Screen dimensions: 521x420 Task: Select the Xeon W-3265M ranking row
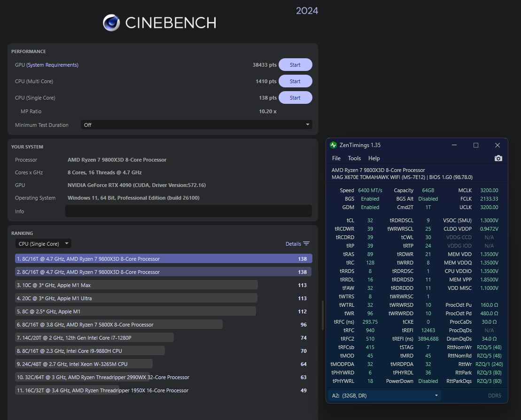(163, 364)
